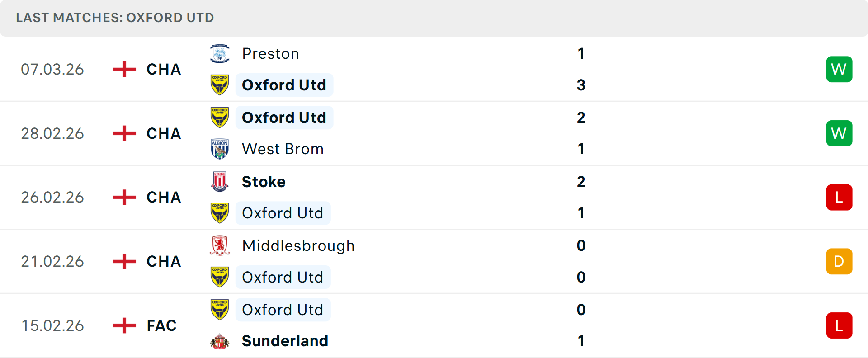Click England flag beside 07.03.26 match

pyautogui.click(x=124, y=69)
